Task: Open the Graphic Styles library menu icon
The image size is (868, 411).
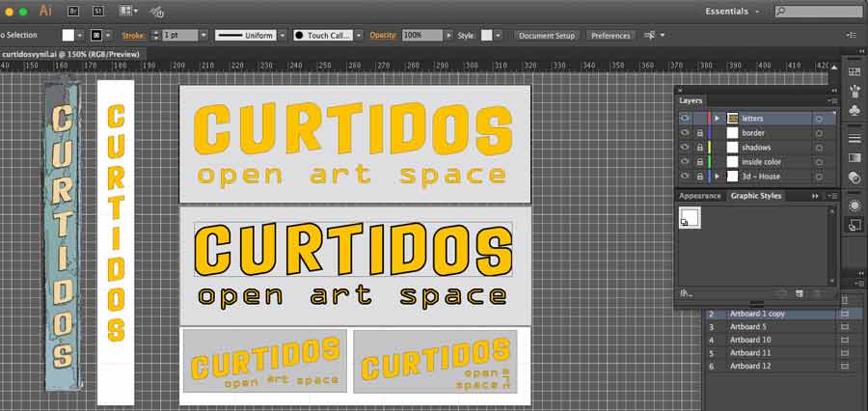Action: 685,292
